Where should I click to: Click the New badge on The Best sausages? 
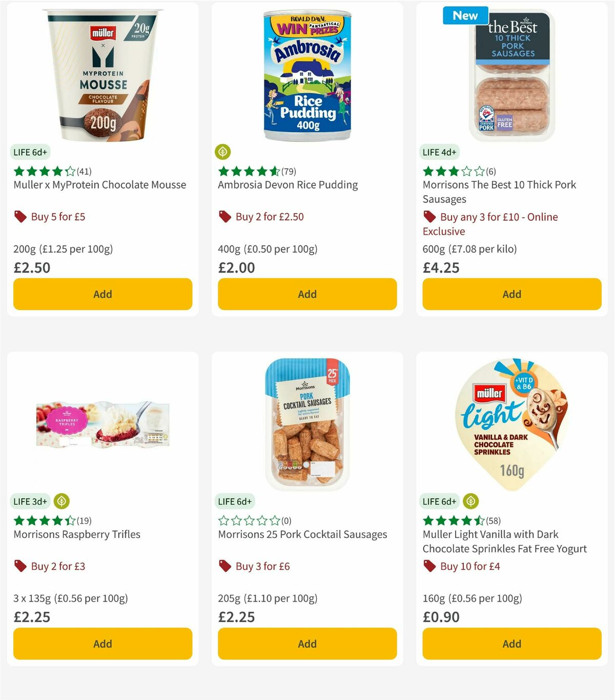coord(465,16)
